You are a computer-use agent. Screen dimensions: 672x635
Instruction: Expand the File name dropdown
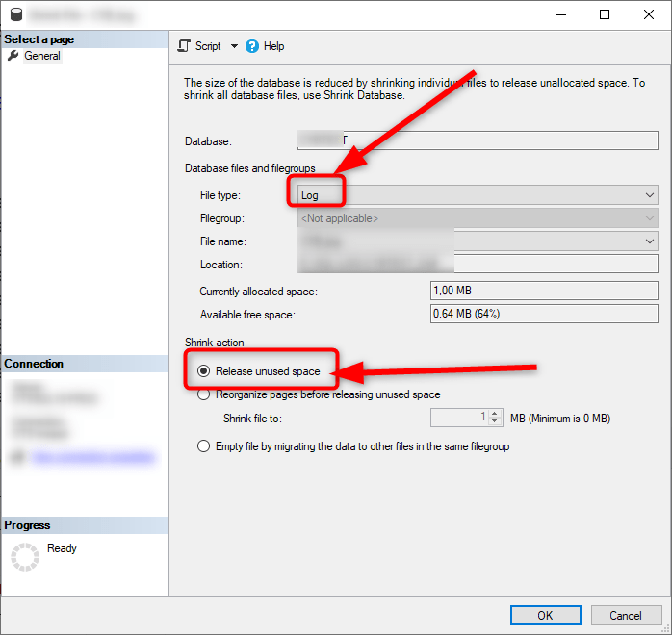(x=650, y=241)
